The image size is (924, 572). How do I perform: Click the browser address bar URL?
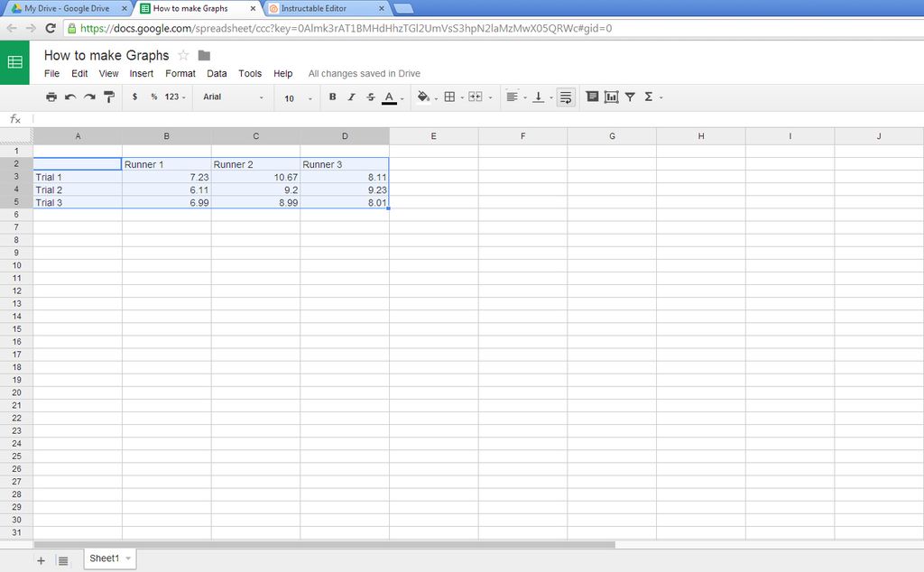(346, 28)
